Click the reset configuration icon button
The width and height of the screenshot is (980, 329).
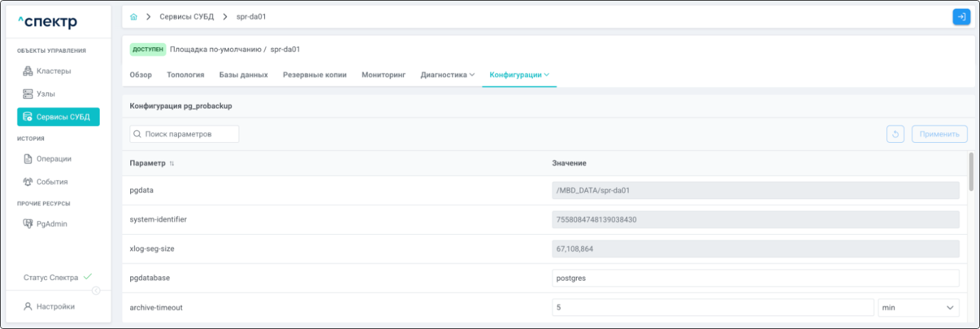click(895, 134)
